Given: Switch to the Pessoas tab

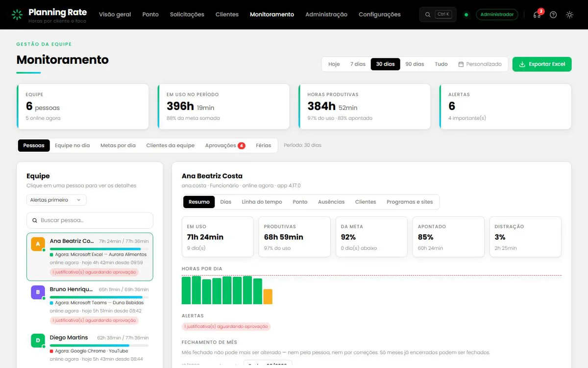Looking at the screenshot, I should pyautogui.click(x=34, y=145).
